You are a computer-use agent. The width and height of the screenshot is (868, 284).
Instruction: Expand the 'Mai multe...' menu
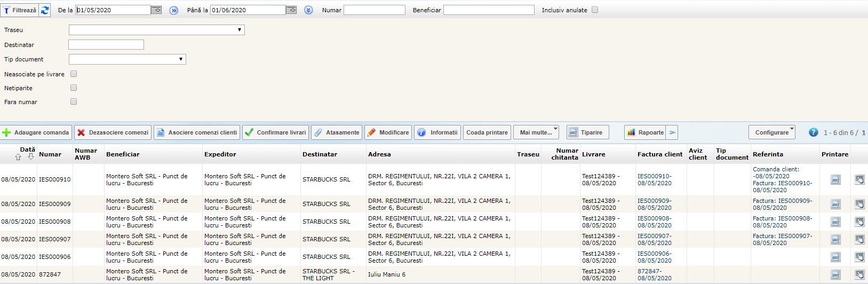(536, 132)
